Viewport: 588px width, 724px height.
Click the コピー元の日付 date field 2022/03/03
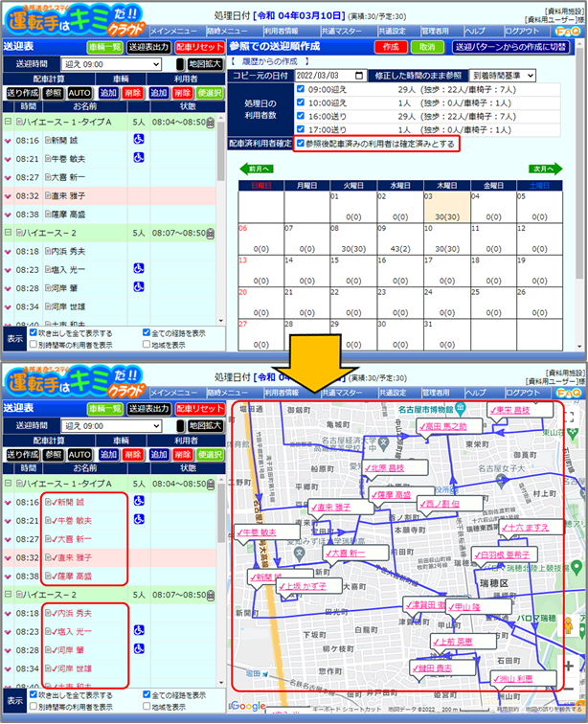330,76
